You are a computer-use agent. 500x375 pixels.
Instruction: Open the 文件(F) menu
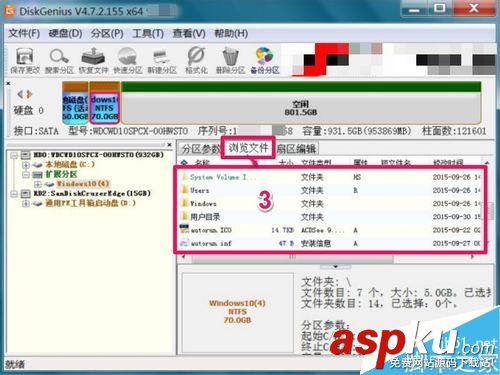(x=24, y=33)
